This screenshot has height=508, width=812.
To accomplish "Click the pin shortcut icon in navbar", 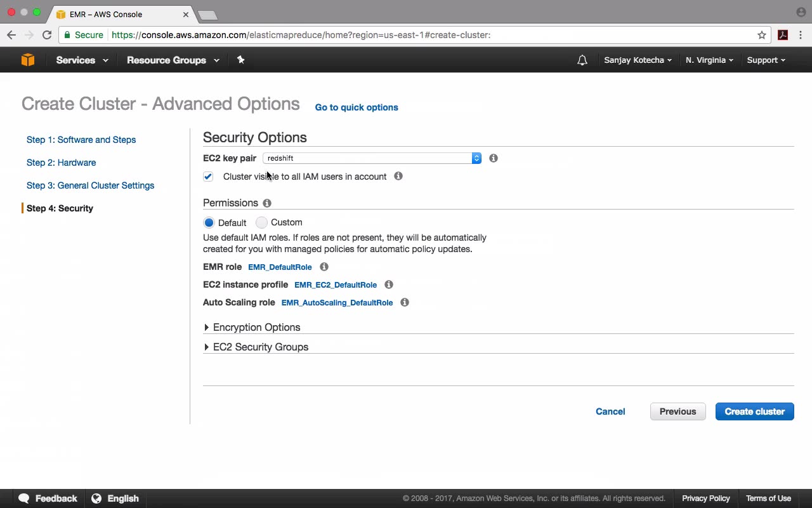I will pos(240,60).
